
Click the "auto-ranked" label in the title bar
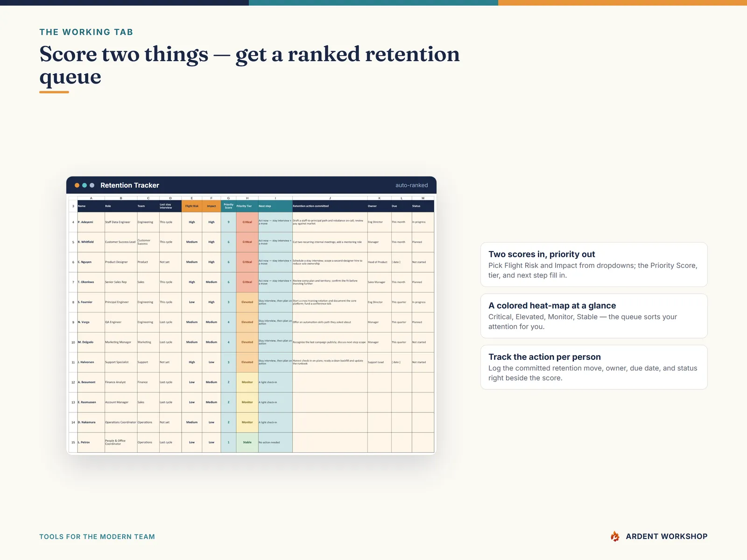pyautogui.click(x=411, y=185)
